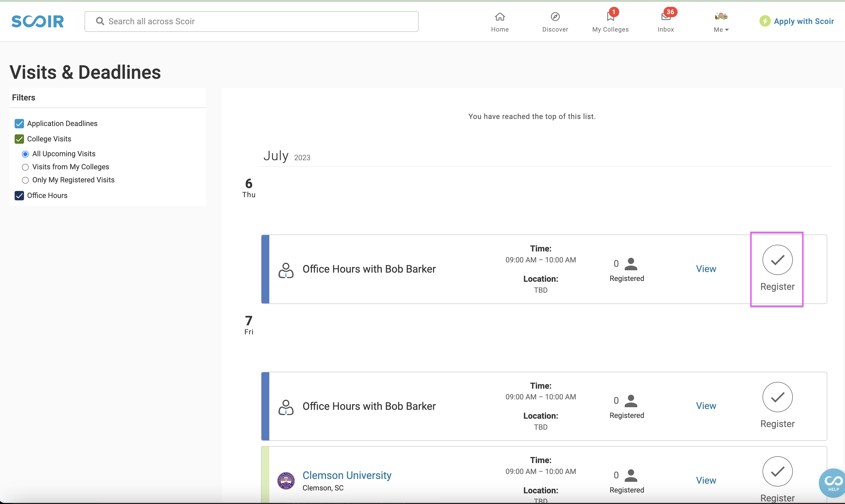The height and width of the screenshot is (504, 845).
Task: Open the Discover compass tab
Action: [x=555, y=22]
